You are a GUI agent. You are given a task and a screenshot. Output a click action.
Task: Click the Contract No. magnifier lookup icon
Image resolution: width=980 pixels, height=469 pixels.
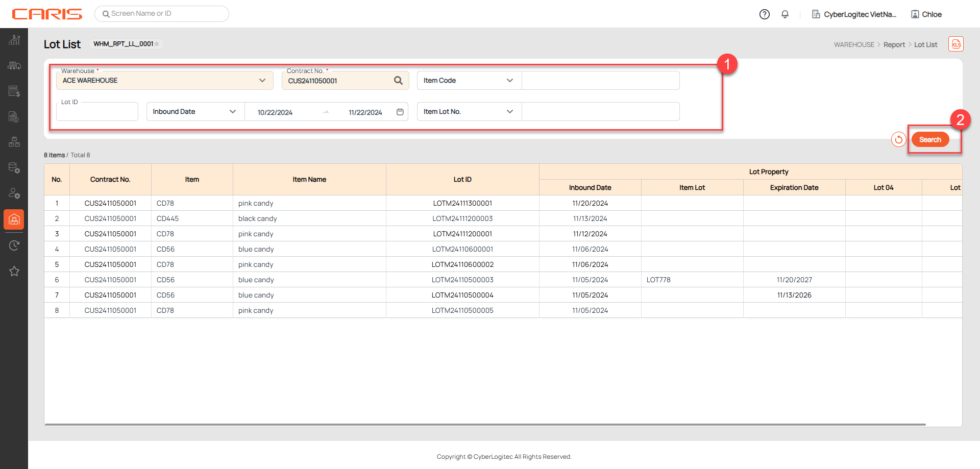398,81
